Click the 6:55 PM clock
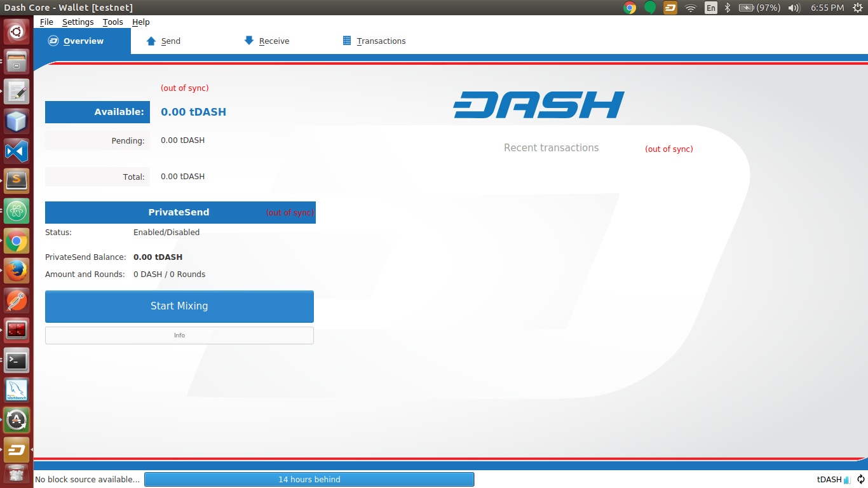This screenshot has width=868, height=488. (827, 8)
